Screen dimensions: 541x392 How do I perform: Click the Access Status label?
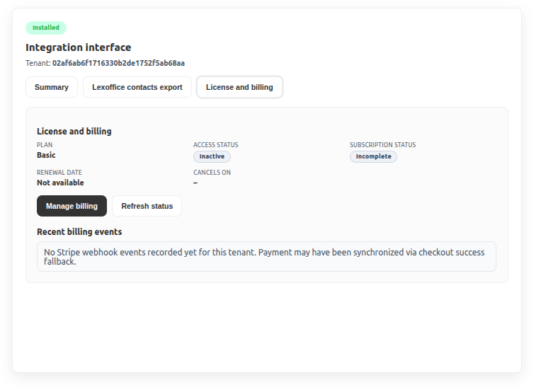point(216,145)
